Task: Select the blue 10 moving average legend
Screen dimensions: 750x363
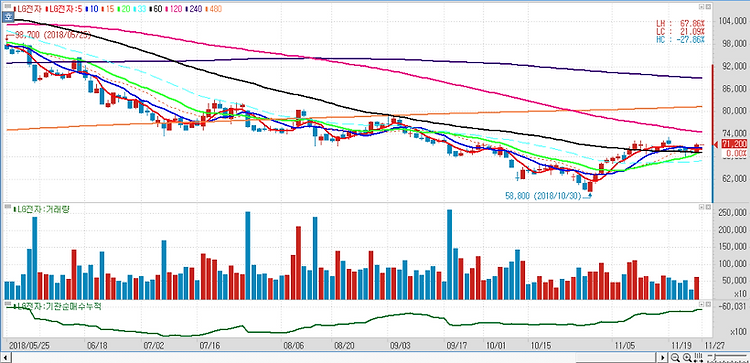Action: pos(92,9)
